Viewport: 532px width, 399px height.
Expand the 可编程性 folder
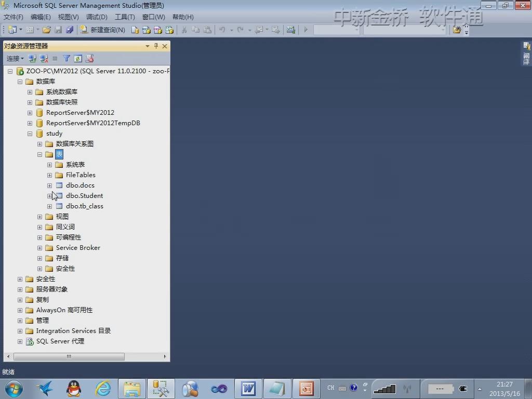[x=39, y=237]
